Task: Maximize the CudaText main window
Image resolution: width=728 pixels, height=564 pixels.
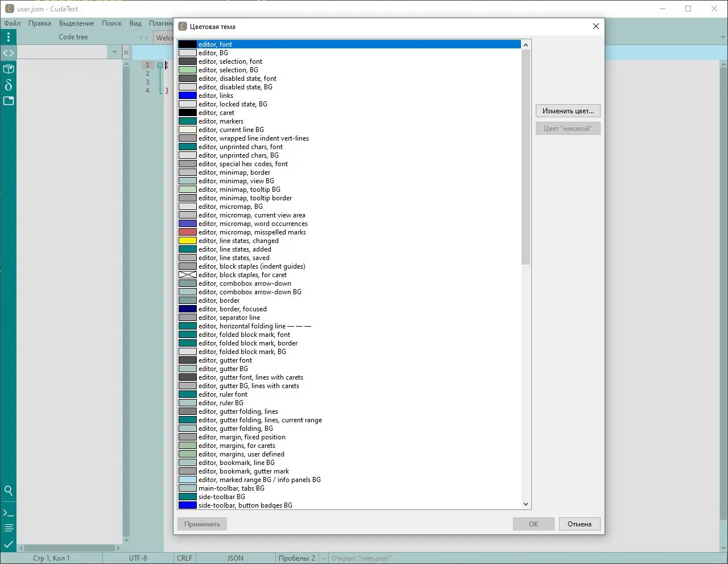Action: tap(688, 9)
